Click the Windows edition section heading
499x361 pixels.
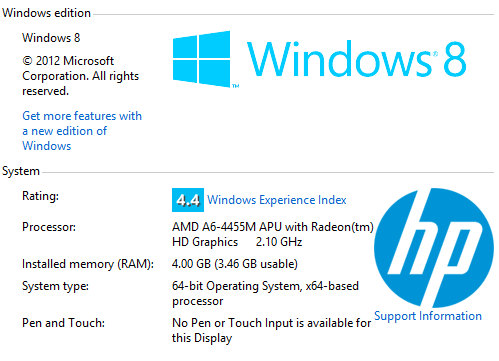coord(46,13)
